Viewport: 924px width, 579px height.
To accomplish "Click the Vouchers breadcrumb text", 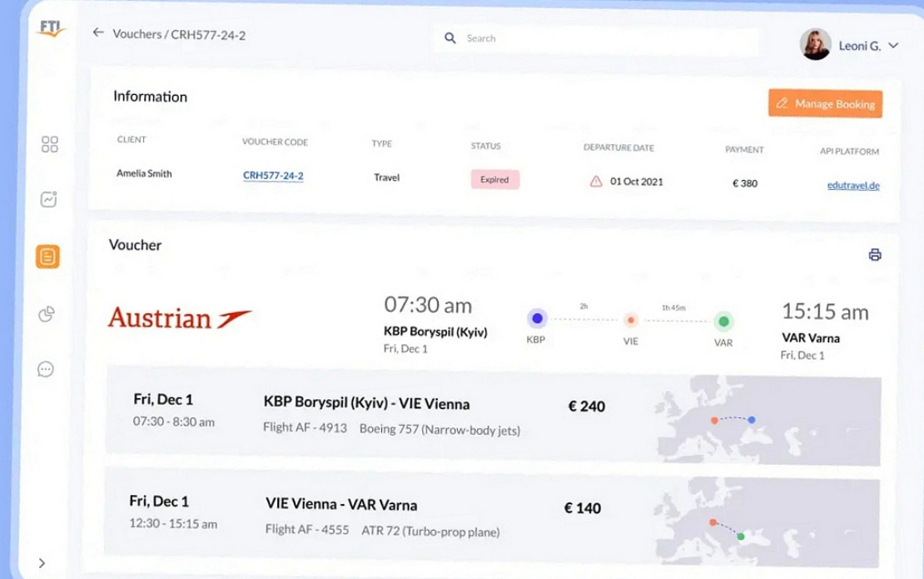I will (137, 34).
